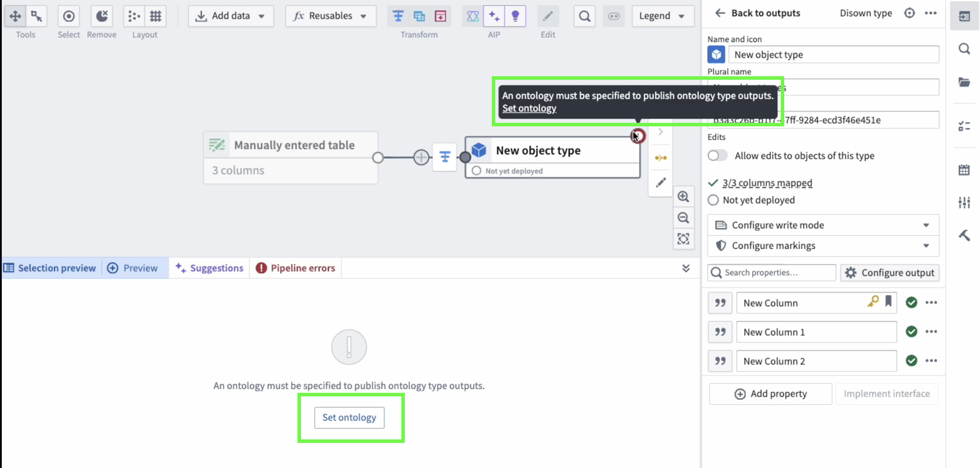
Task: Collapse the bottom preview panel
Action: [686, 268]
